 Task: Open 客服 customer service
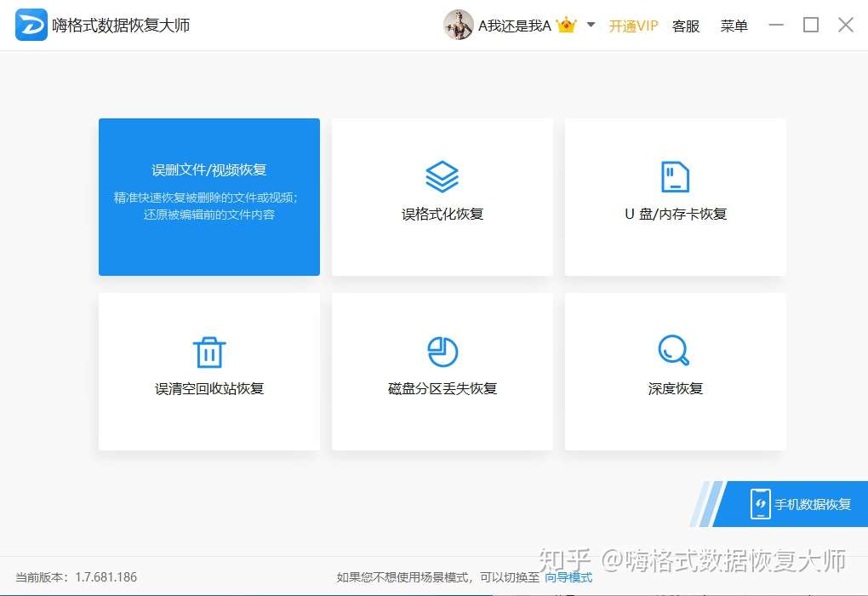(x=686, y=26)
